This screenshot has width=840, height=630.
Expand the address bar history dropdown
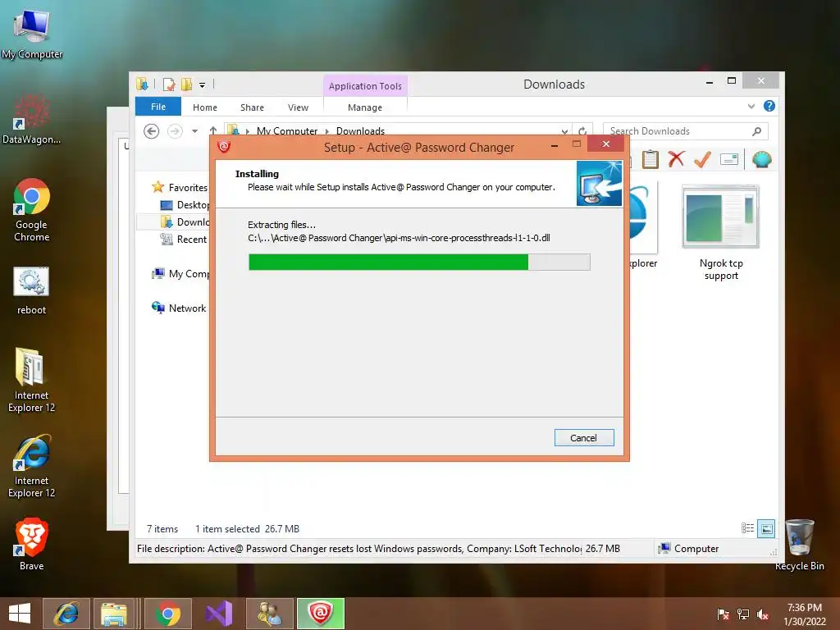pos(564,130)
